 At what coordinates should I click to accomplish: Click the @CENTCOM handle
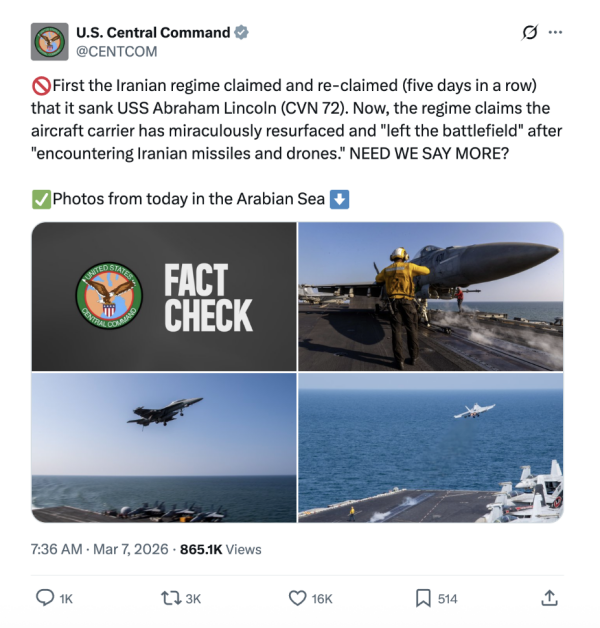tap(116, 52)
